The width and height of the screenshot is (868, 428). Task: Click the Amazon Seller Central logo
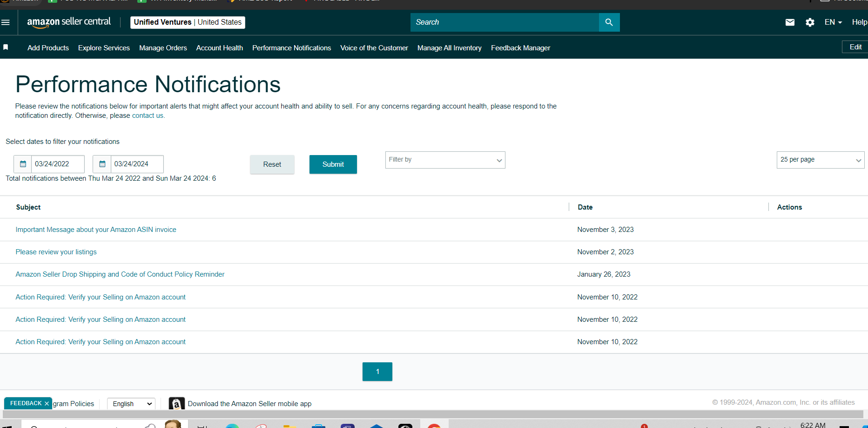[x=69, y=22]
